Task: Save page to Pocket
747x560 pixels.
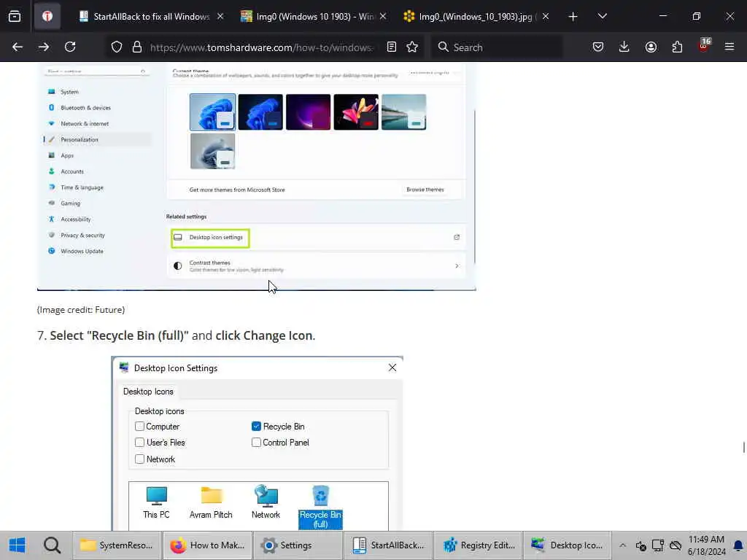Action: click(x=598, y=47)
